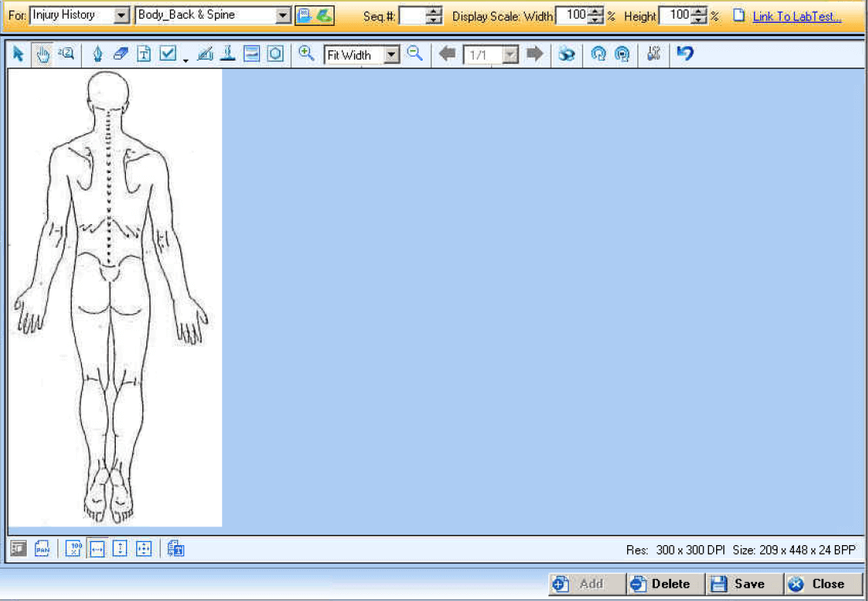Image resolution: width=868 pixels, height=601 pixels.
Task: Open the Injury History dropdown
Action: (122, 15)
